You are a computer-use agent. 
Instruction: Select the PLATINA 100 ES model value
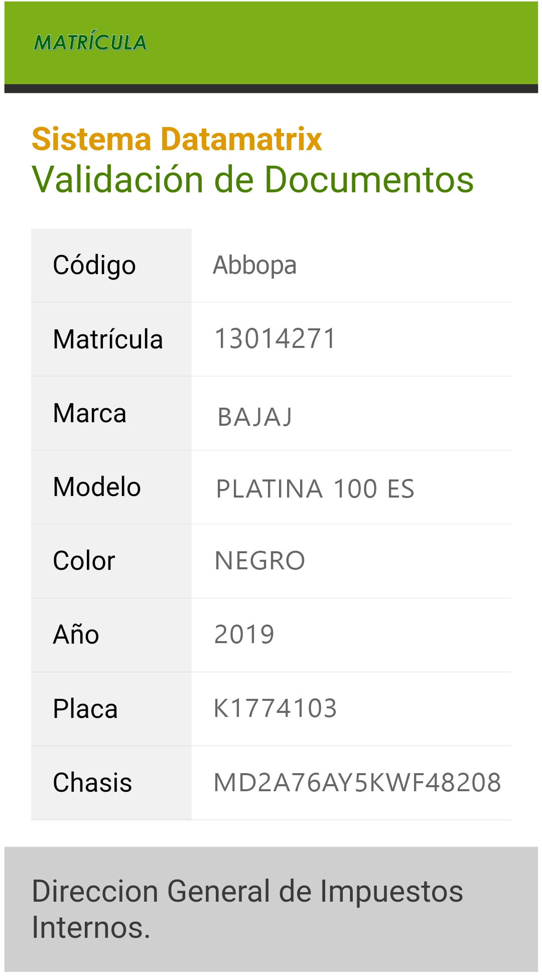click(x=315, y=489)
